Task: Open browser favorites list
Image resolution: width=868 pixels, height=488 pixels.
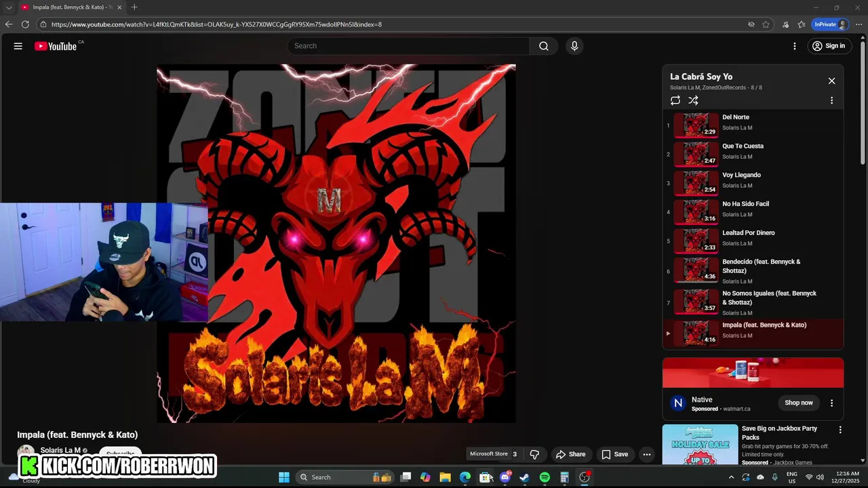Action: pyautogui.click(x=801, y=24)
